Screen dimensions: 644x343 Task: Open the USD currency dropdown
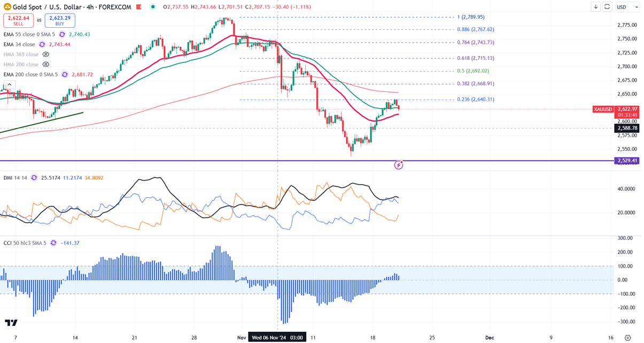coord(627,7)
